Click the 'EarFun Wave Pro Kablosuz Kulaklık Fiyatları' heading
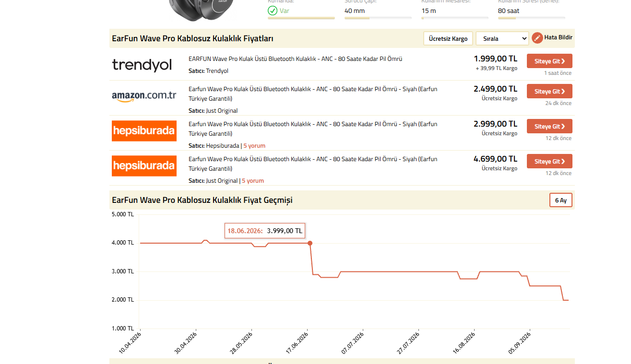 193,38
